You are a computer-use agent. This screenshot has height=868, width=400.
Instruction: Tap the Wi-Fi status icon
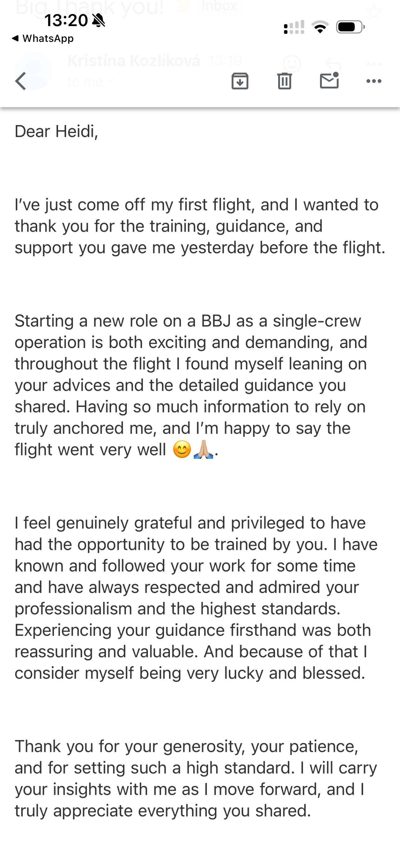pyautogui.click(x=320, y=27)
